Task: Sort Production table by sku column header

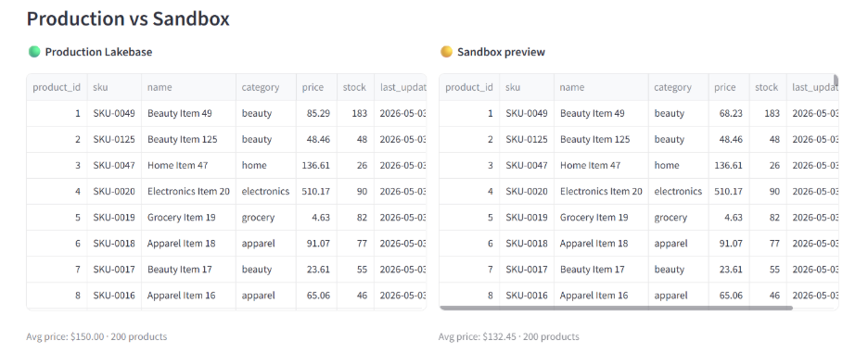Action: click(x=114, y=87)
